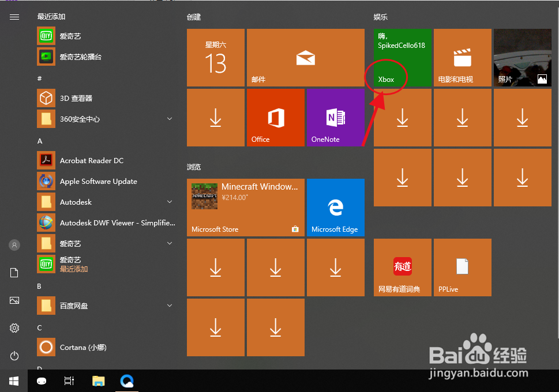Open the 邮件 (Mail) tile
The image size is (559, 392).
(305, 58)
